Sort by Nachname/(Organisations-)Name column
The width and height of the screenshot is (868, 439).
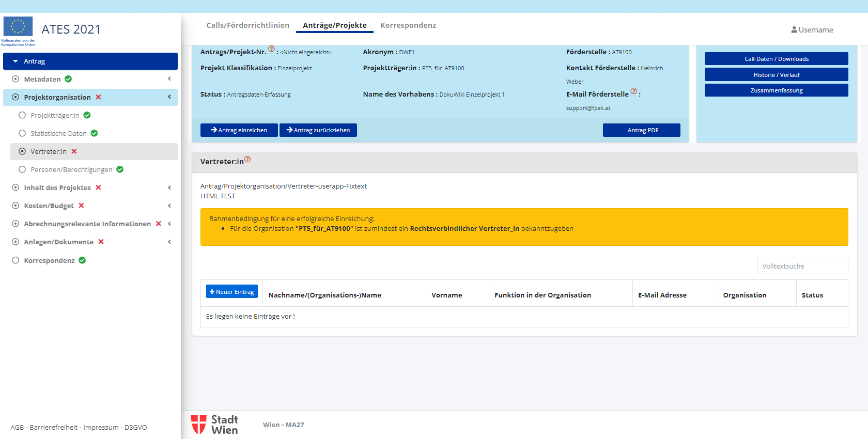[325, 295]
